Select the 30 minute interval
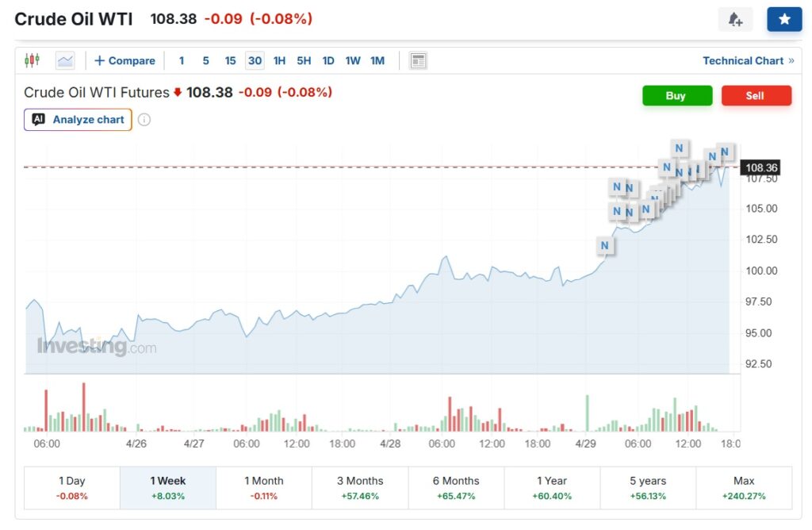The height and width of the screenshot is (530, 812). 254,60
